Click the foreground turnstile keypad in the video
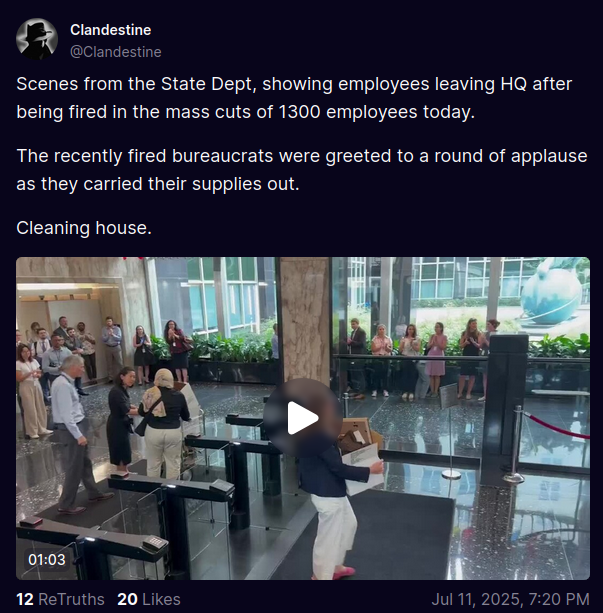This screenshot has width=603, height=613. click(155, 542)
